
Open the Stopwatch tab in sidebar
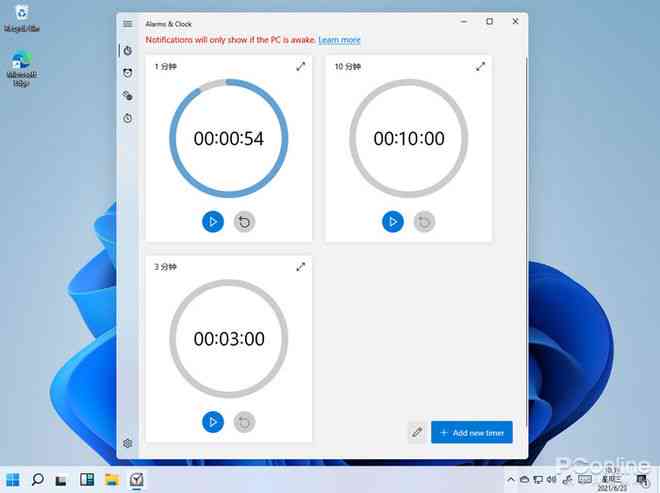pyautogui.click(x=128, y=118)
